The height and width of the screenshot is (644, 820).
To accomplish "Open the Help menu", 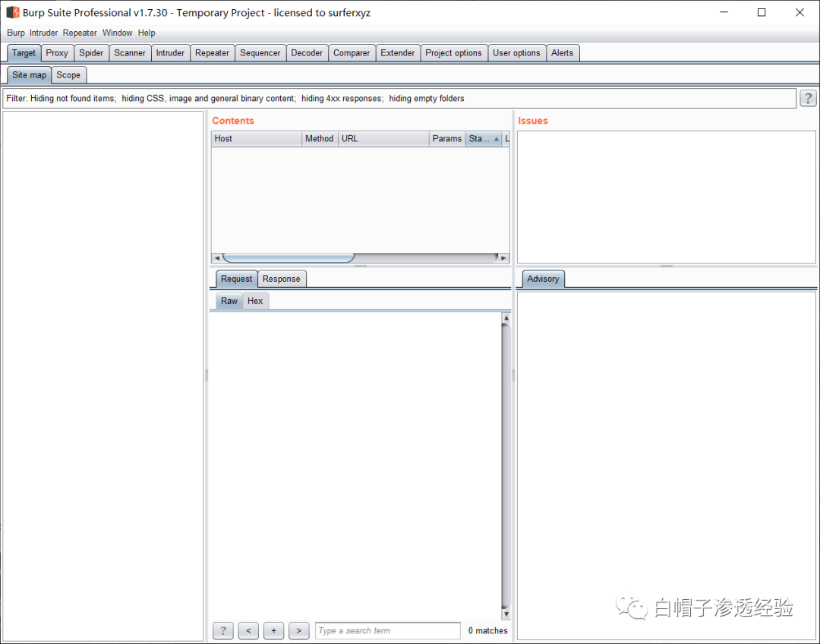I will tap(147, 33).
